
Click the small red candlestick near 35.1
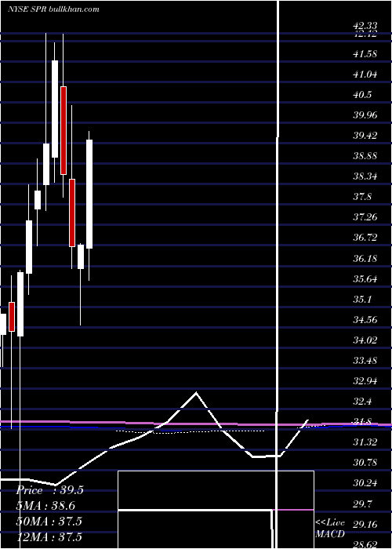[12, 317]
